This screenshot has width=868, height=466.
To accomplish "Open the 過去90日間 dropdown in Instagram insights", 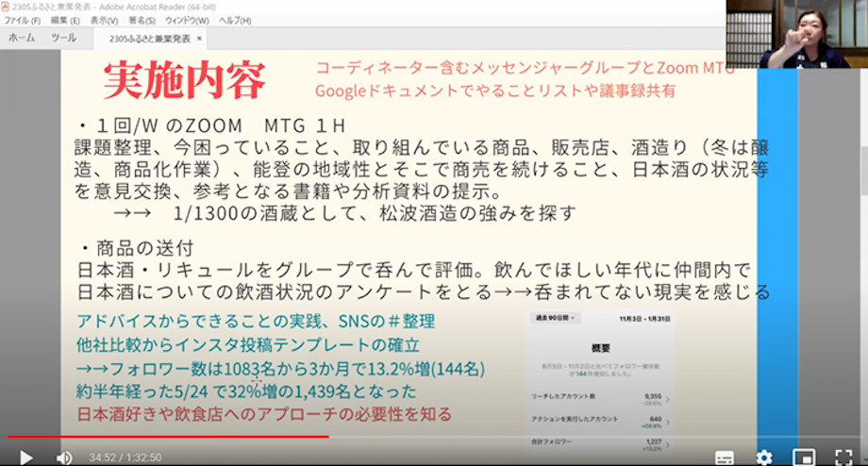I will point(555,318).
